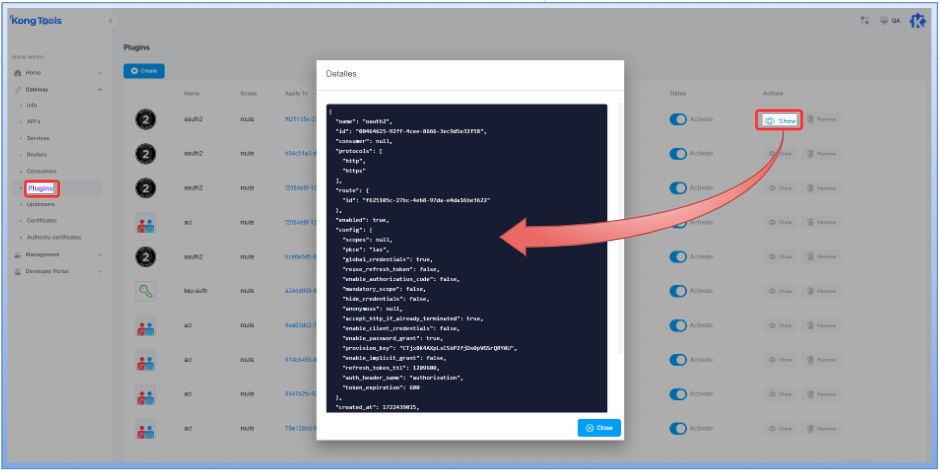Click the first oauth2 plugin badge icon
The image size is (940, 473).
coord(144,120)
